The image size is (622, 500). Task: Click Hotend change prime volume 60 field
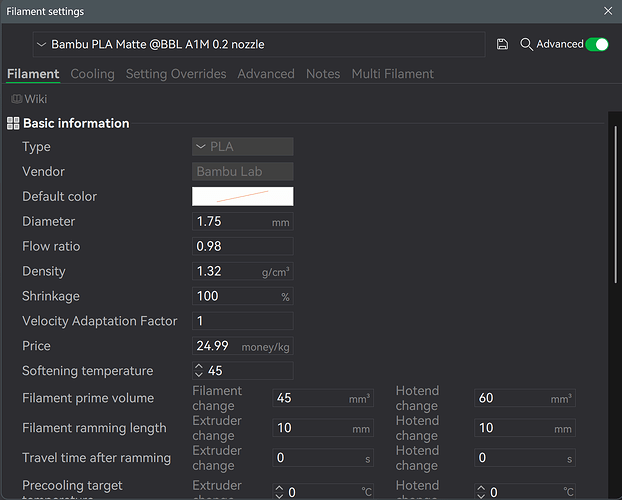525,398
